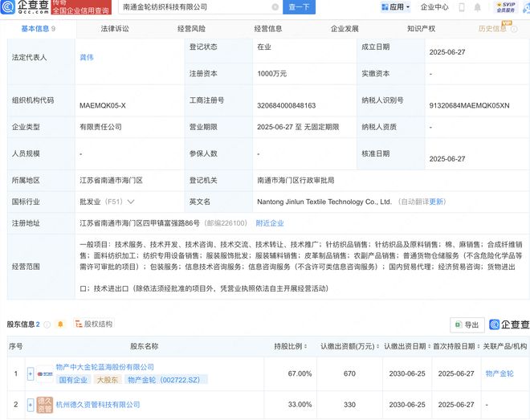
Task: Click 德久资管 logo thumbnail
Action: pyautogui.click(x=45, y=405)
